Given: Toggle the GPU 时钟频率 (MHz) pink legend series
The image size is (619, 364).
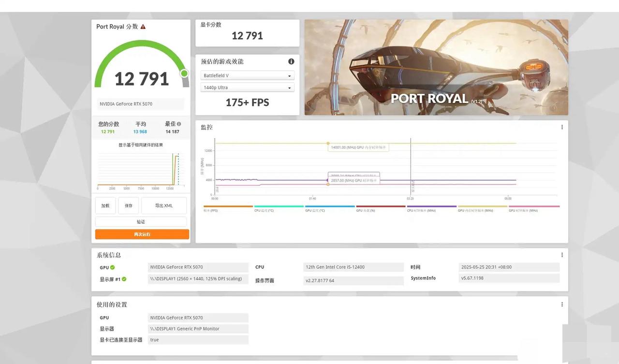Looking at the screenshot, I should (534, 208).
